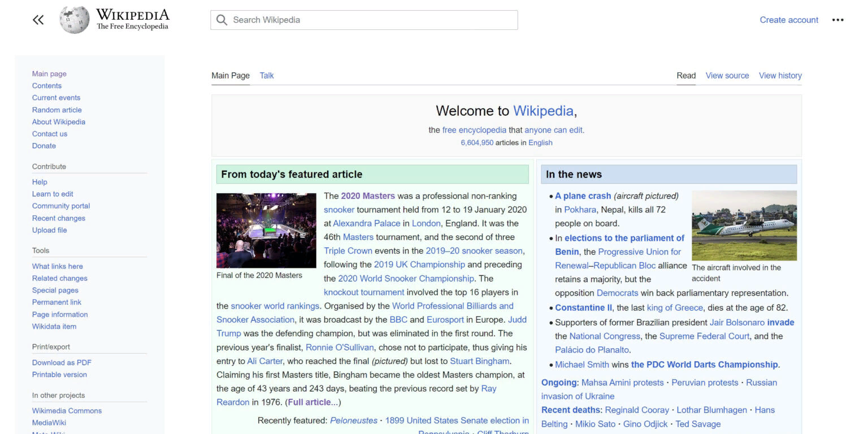868x434 pixels.
Task: Open the View source tab
Action: pyautogui.click(x=727, y=75)
